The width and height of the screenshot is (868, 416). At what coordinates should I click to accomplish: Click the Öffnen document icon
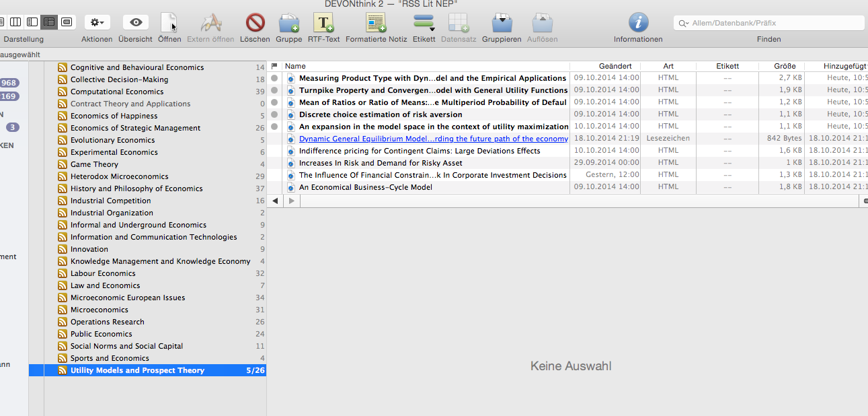point(169,24)
